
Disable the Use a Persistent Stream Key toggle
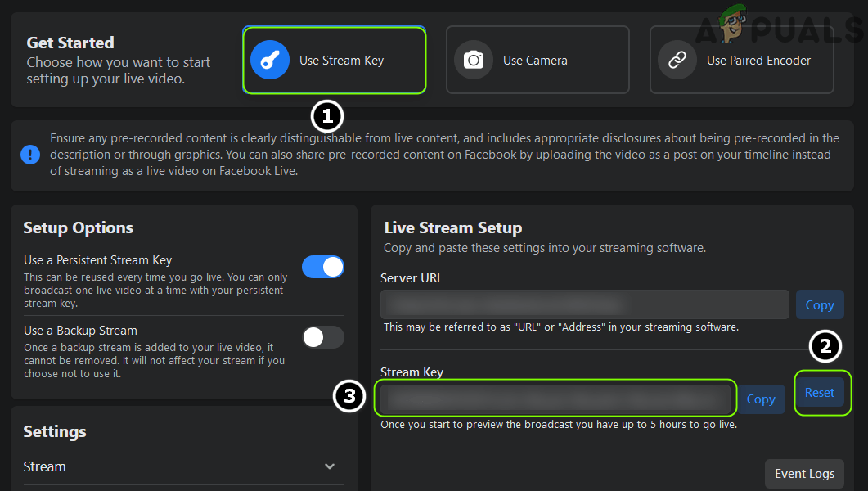pyautogui.click(x=323, y=267)
